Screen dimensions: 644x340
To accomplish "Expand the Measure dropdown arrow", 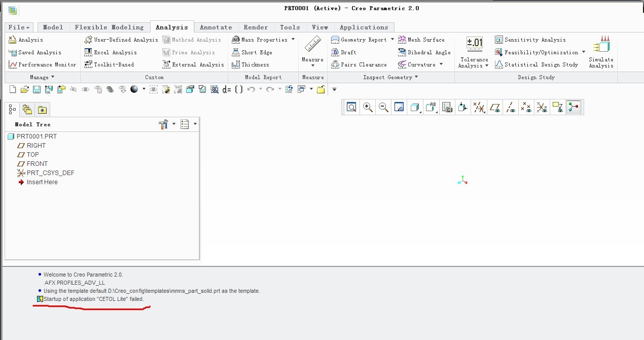I will pos(312,65).
